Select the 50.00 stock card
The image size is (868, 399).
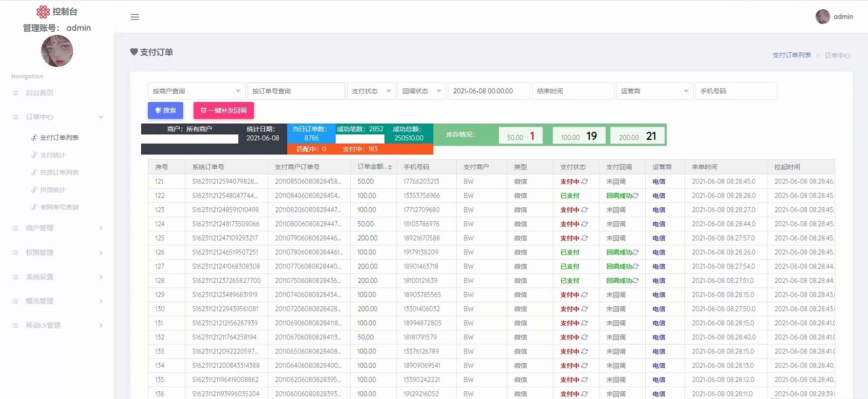(x=521, y=136)
